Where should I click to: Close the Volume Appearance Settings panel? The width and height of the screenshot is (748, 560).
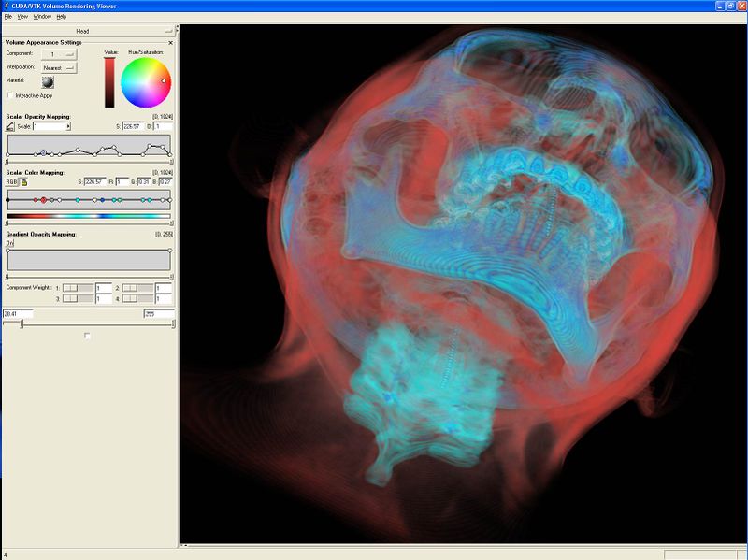[x=172, y=42]
